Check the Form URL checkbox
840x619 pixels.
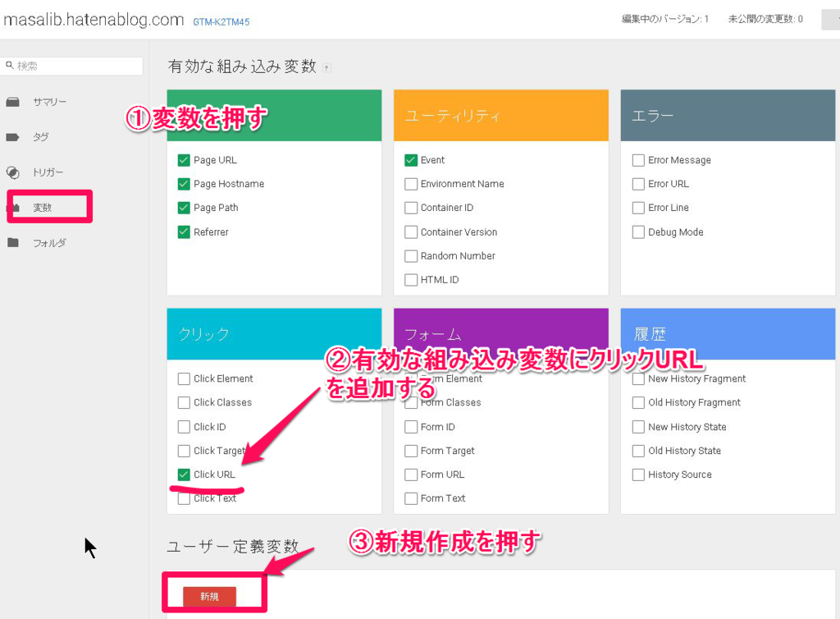coord(411,475)
